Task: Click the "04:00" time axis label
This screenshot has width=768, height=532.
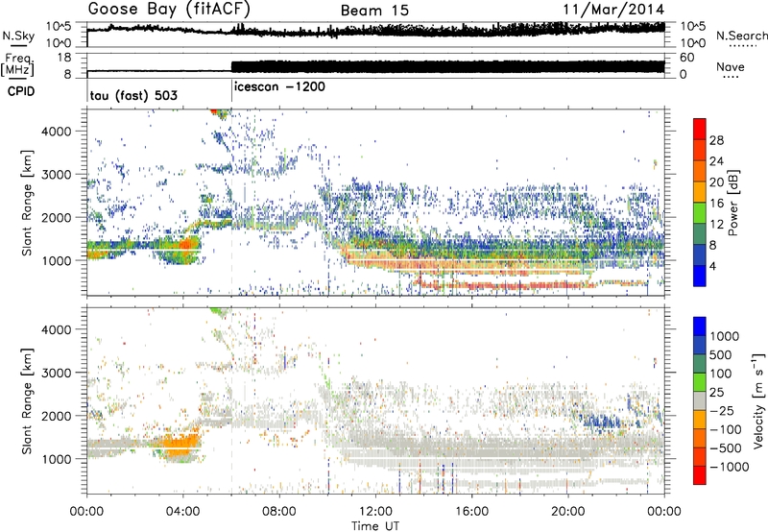Action: [183, 512]
